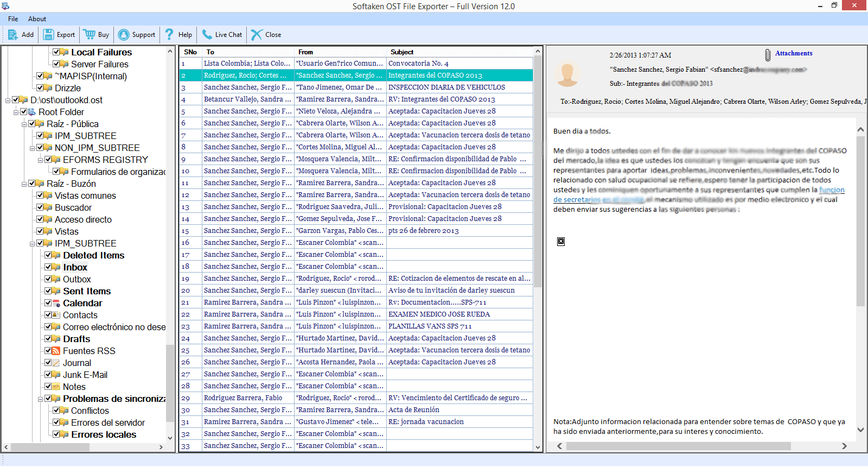The height and width of the screenshot is (467, 868).
Task: Open the Attachments link
Action: [793, 53]
